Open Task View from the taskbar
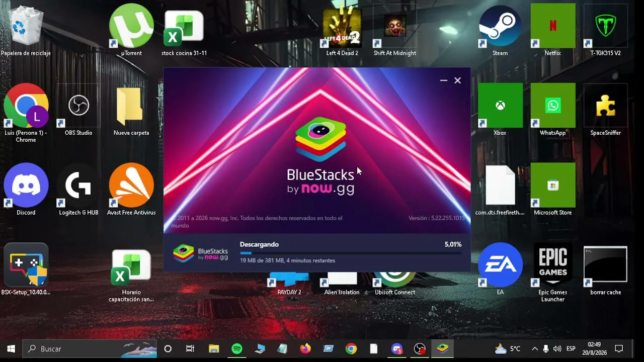The width and height of the screenshot is (644, 362). point(190,348)
